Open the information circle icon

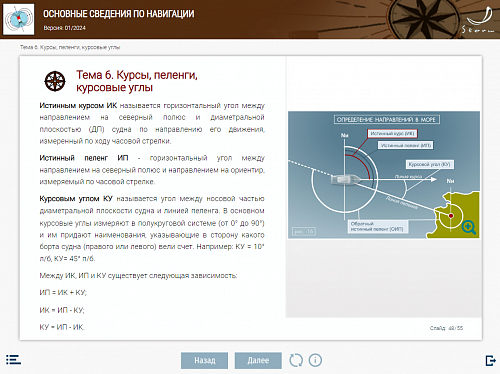coord(315,360)
